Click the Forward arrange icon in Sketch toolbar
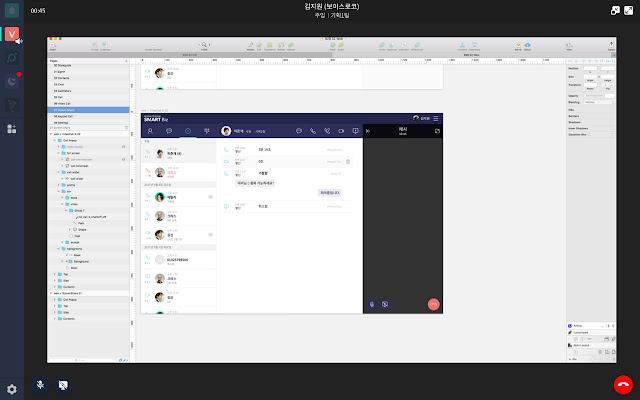The image size is (640, 400). point(462,46)
